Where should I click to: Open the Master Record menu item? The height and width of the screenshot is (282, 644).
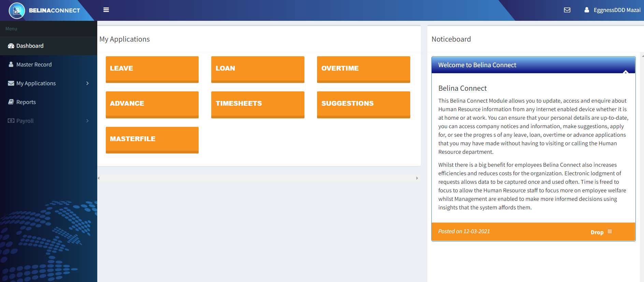click(48, 64)
